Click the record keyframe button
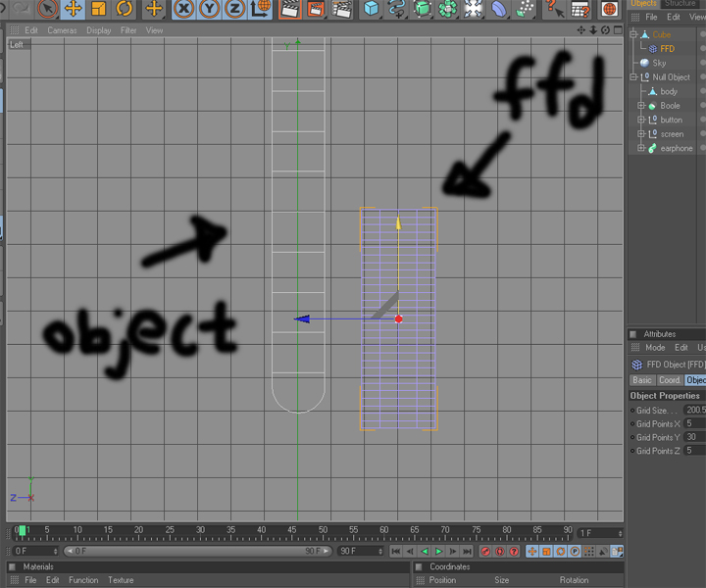 pos(485,551)
